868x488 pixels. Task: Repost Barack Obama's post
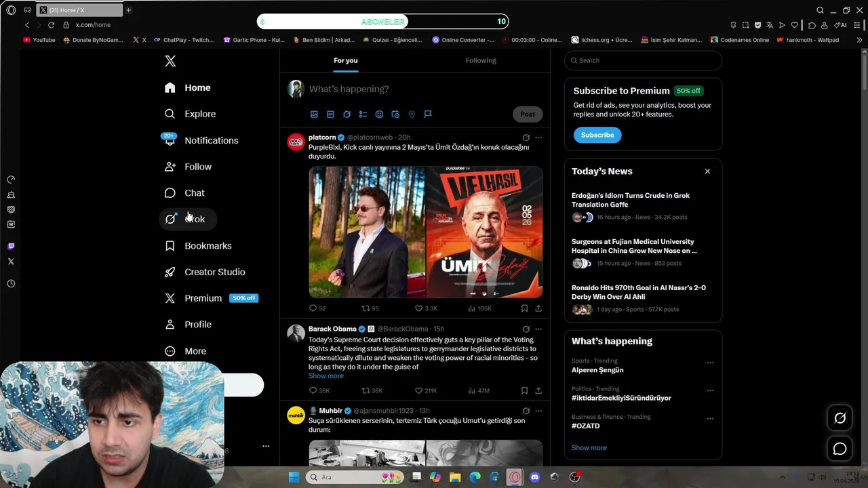(372, 390)
